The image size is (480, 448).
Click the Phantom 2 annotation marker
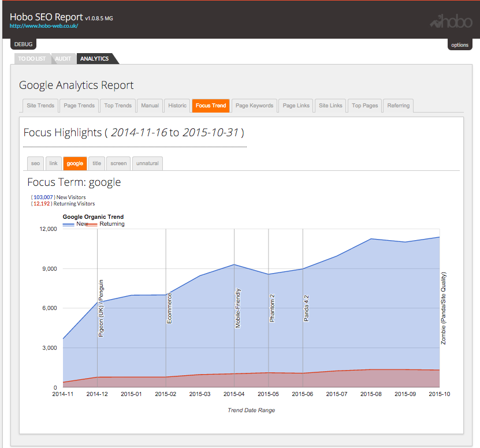point(272,308)
